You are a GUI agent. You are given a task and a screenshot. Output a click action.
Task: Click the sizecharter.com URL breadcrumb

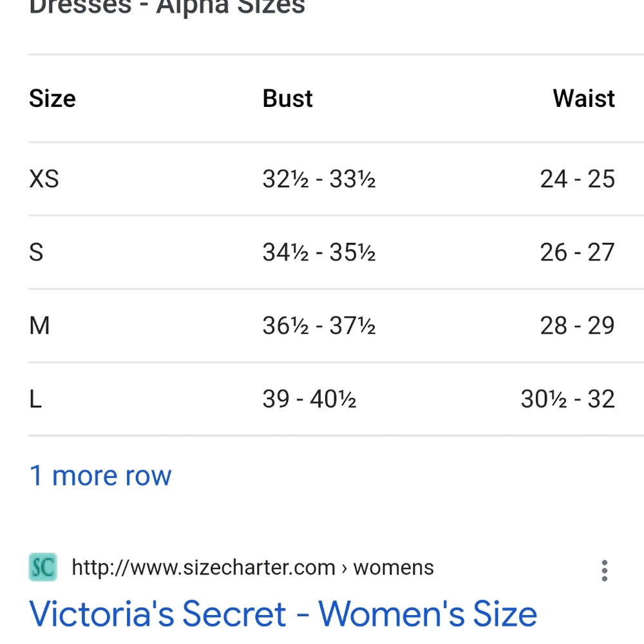(252, 567)
